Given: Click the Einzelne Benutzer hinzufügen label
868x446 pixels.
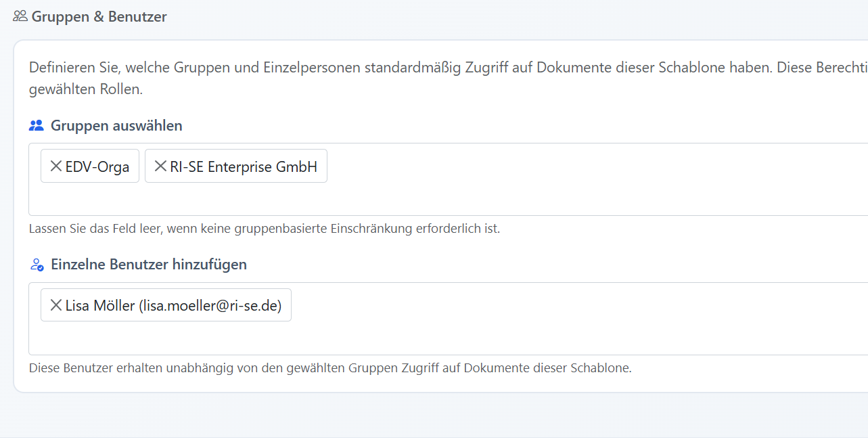Looking at the screenshot, I should (149, 265).
